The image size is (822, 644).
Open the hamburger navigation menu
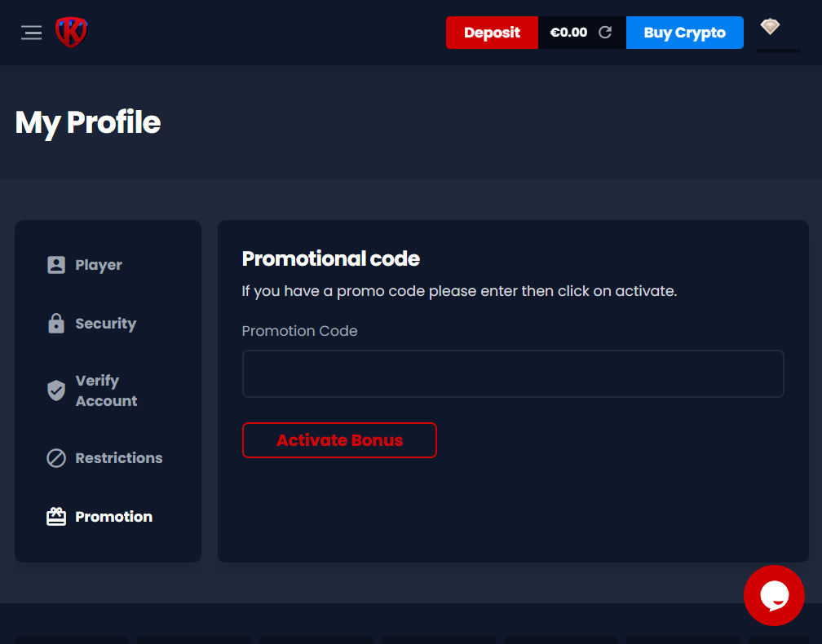pyautogui.click(x=31, y=33)
